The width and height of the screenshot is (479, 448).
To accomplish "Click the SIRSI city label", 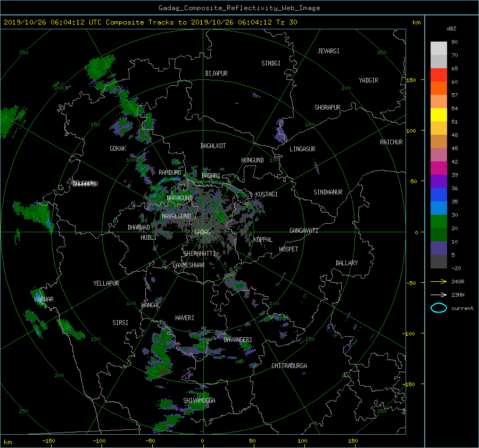I will [x=120, y=323].
